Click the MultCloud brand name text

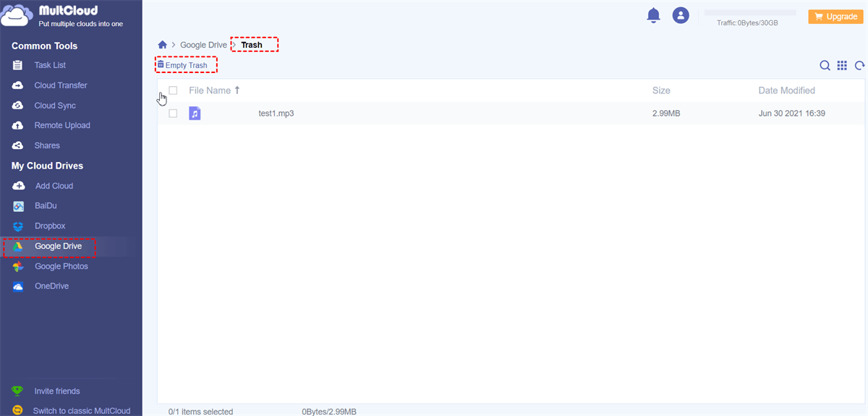point(68,11)
